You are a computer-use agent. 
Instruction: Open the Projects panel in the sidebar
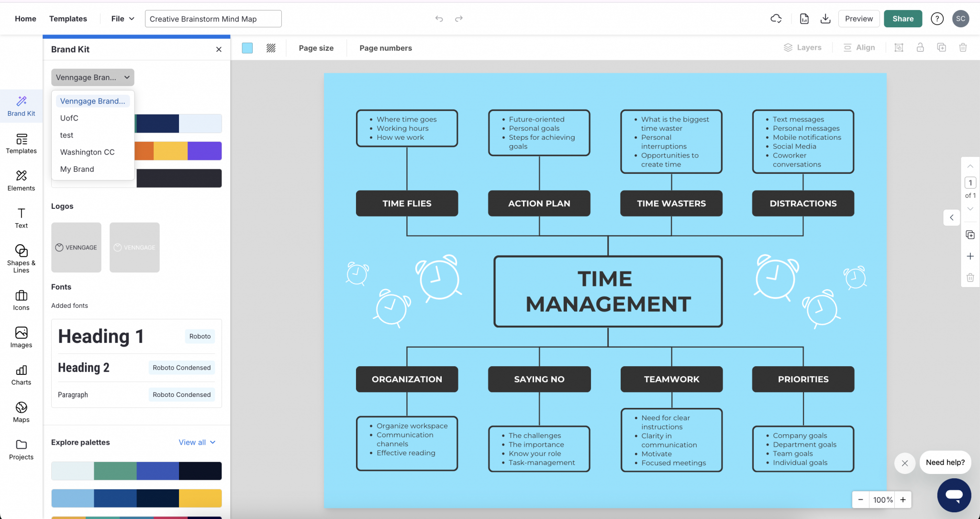click(x=21, y=450)
